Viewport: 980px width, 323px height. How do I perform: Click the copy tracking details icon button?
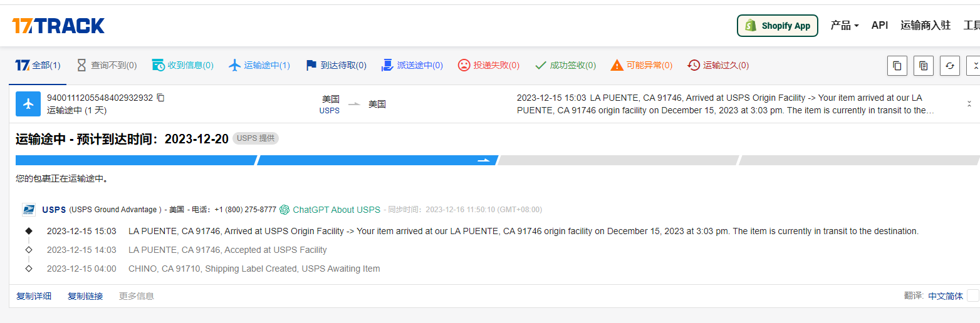[924, 66]
